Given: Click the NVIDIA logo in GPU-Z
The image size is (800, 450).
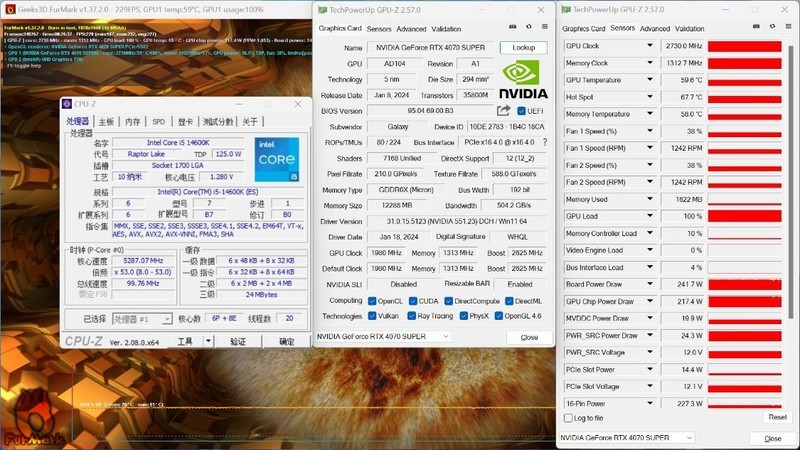Looking at the screenshot, I should (x=523, y=80).
